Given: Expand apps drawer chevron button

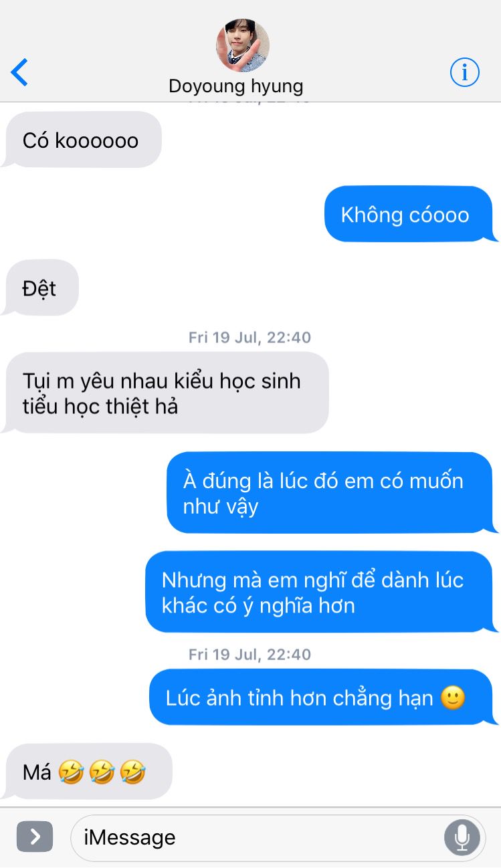Looking at the screenshot, I should [35, 837].
